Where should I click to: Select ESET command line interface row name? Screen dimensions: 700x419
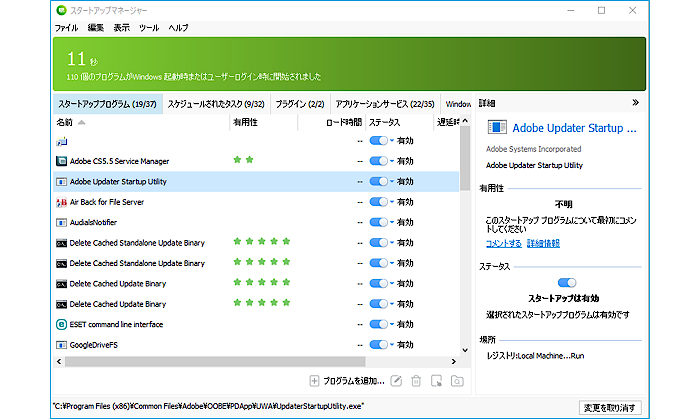click(116, 324)
